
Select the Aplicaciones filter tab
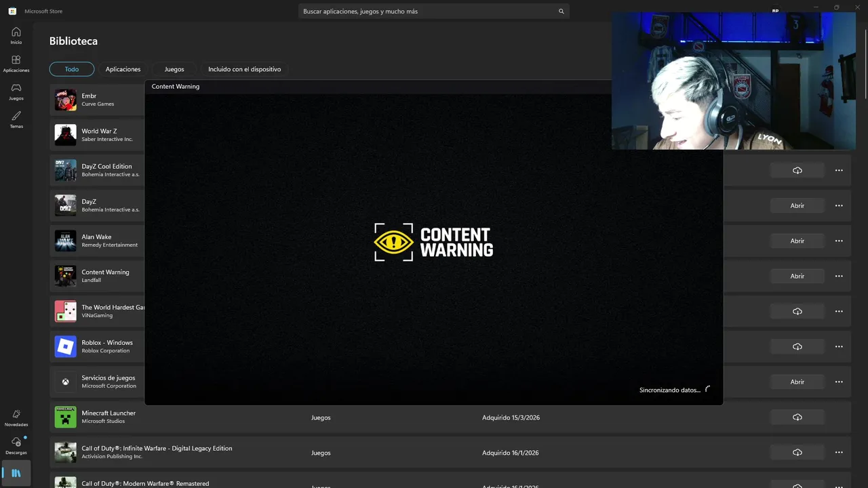[x=123, y=69]
